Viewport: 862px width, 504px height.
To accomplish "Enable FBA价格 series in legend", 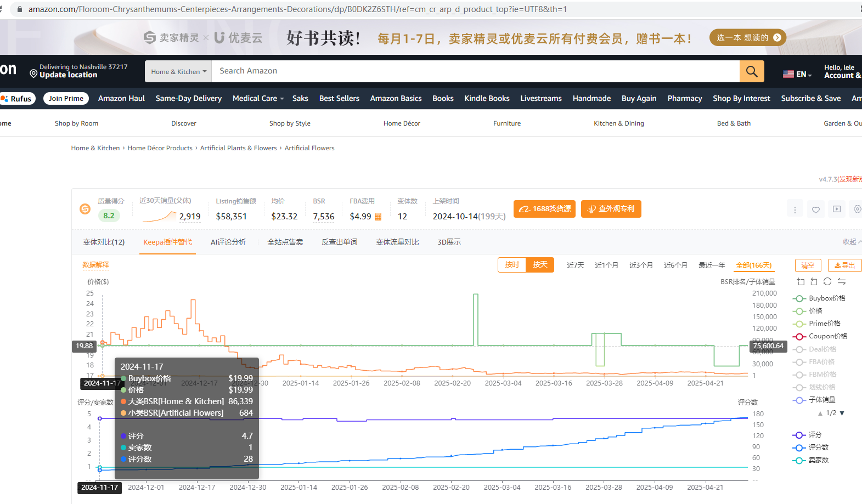I will point(814,362).
